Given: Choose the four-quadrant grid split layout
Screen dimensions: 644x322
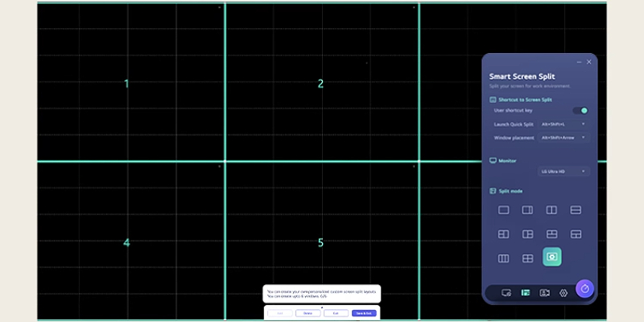Looking at the screenshot, I should pos(527,258).
